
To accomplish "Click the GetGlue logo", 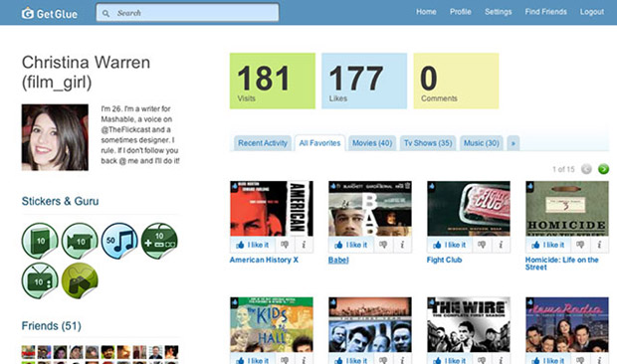I will pyautogui.click(x=50, y=13).
